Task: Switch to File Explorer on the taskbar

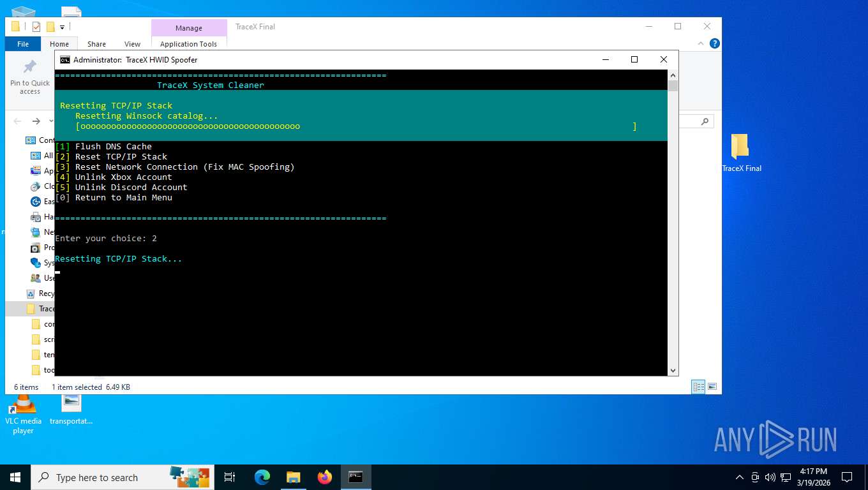Action: 293,477
